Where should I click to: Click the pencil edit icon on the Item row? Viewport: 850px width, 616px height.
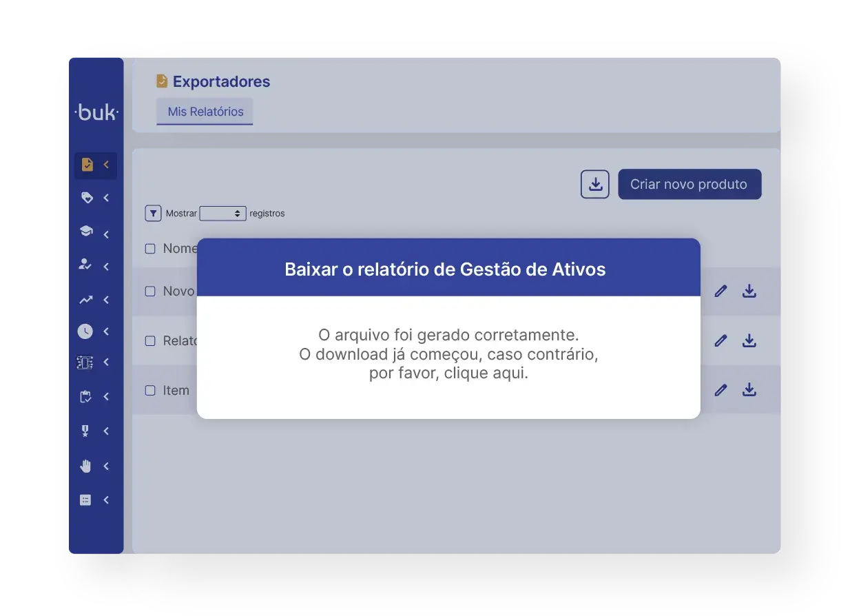[721, 390]
